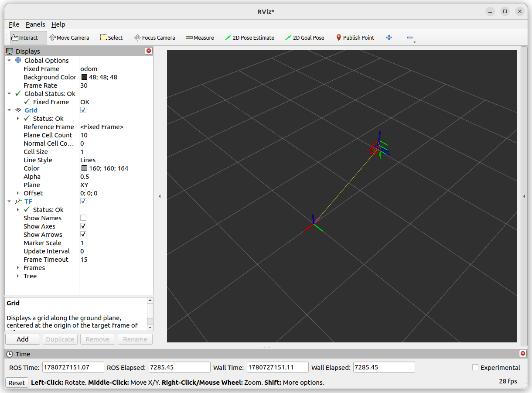Click the Grid display icon
This screenshot has height=393, width=532.
click(x=18, y=110)
